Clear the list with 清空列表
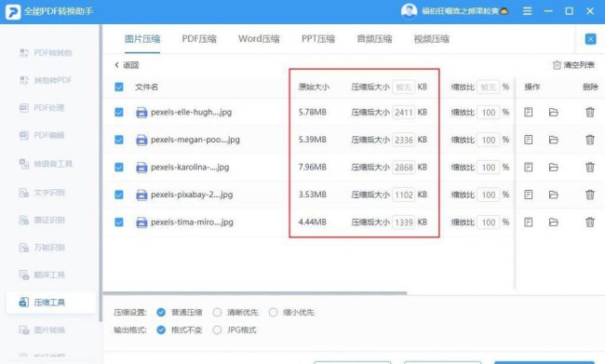 [x=573, y=65]
